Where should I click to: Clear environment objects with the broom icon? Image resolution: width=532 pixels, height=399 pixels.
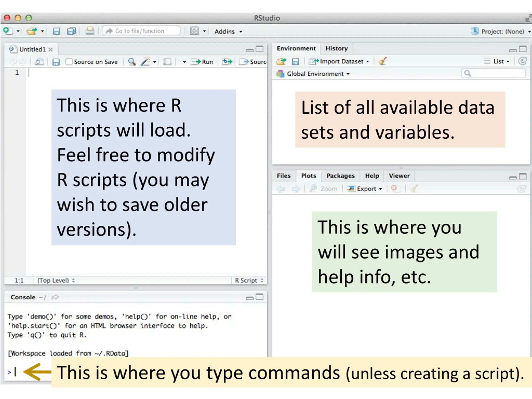(382, 61)
